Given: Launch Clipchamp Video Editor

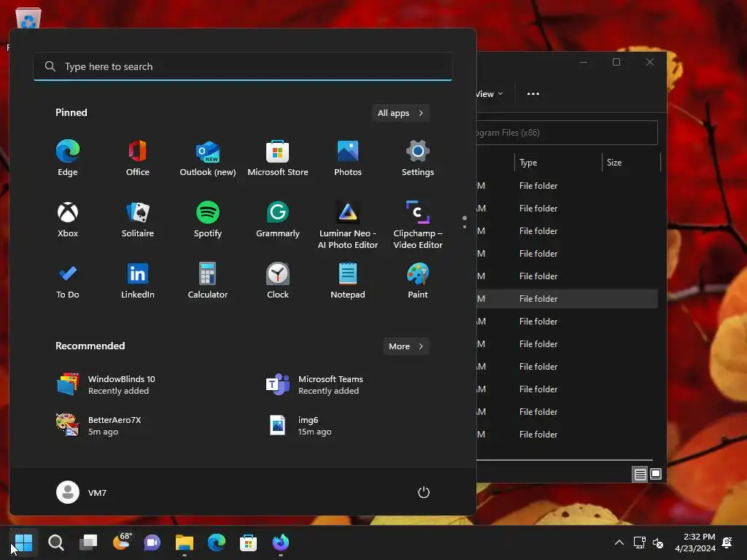Looking at the screenshot, I should click(418, 225).
